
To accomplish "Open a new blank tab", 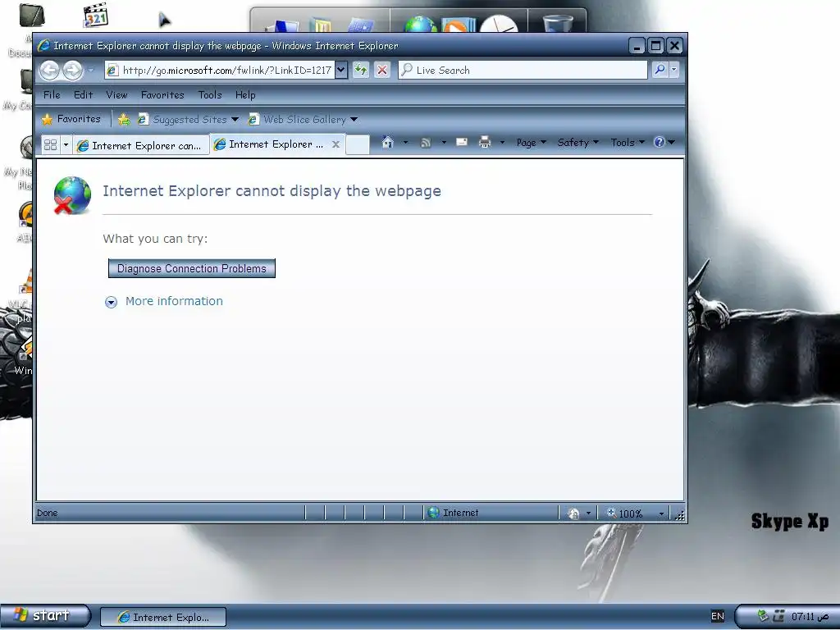I will (x=358, y=144).
